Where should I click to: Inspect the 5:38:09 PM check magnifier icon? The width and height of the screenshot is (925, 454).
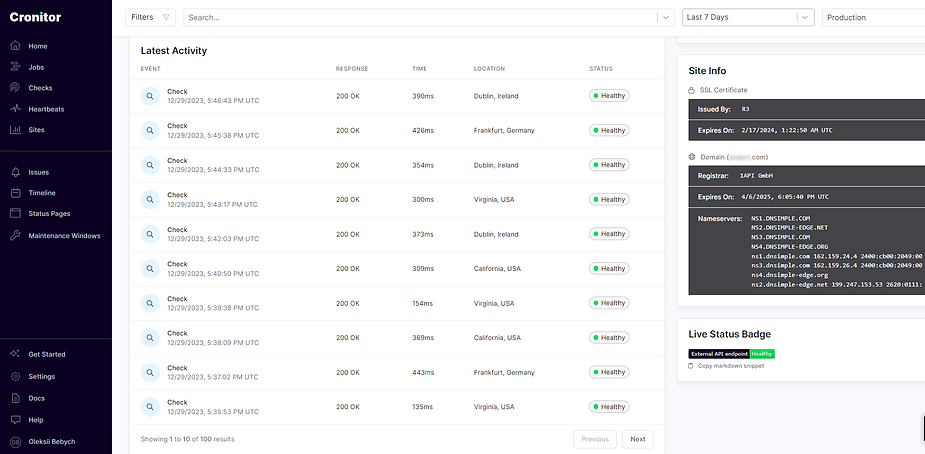pos(150,338)
